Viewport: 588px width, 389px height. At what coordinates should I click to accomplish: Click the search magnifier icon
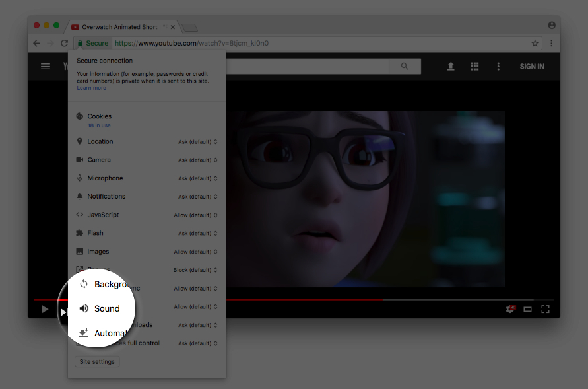(405, 66)
